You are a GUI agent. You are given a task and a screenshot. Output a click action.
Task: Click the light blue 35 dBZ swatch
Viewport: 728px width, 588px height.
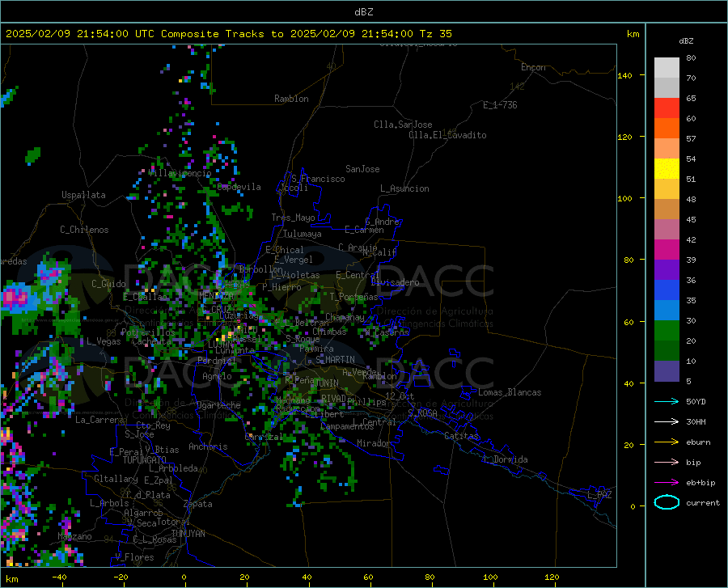click(667, 311)
